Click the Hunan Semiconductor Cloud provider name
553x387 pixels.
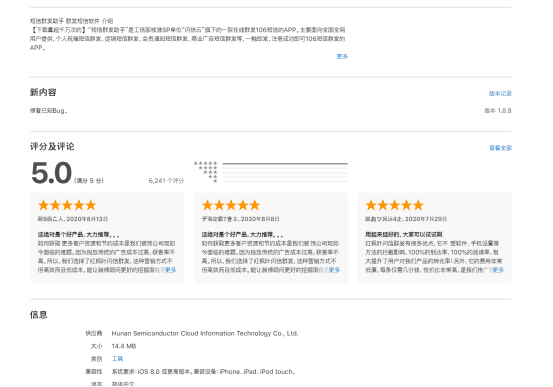pos(205,333)
